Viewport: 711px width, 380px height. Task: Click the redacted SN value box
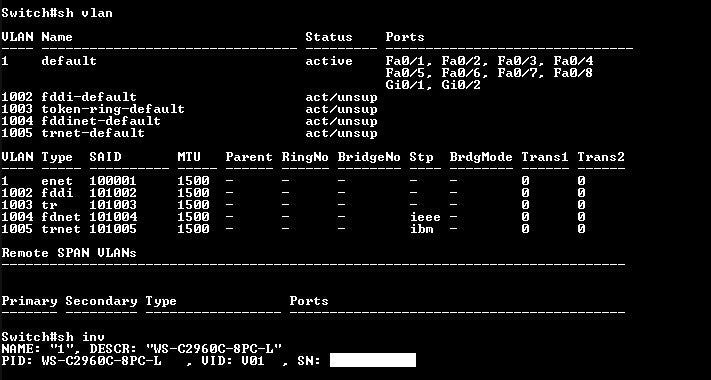373,360
